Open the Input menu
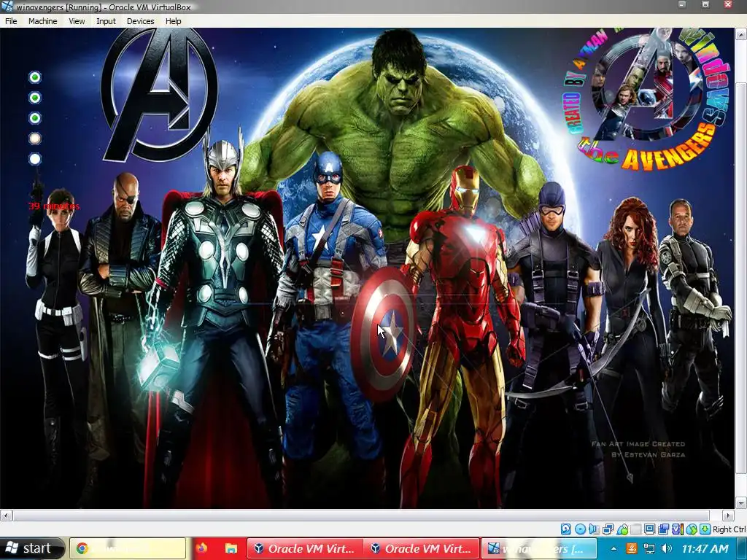Image resolution: width=747 pixels, height=560 pixels. pyautogui.click(x=106, y=21)
